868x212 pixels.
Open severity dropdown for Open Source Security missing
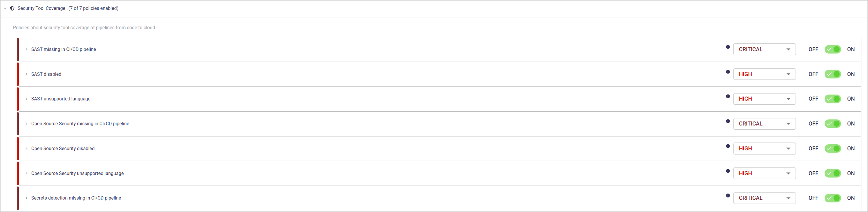pos(764,124)
